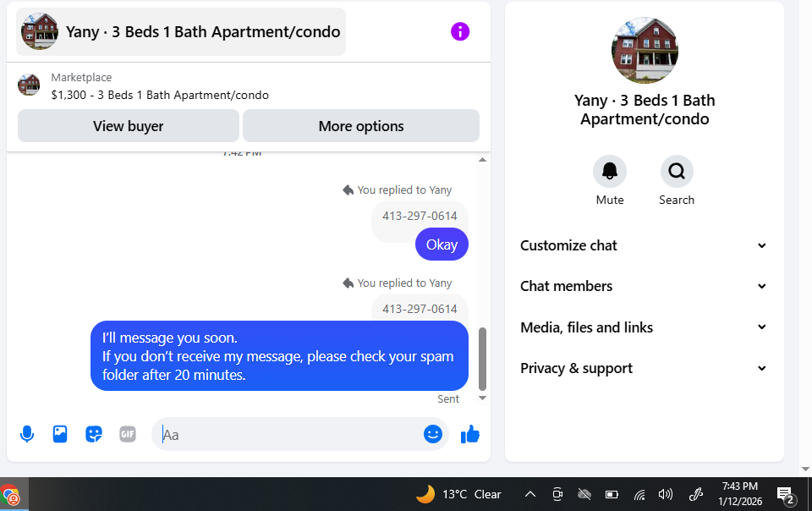Open the emoji picker in message box

[432, 434]
